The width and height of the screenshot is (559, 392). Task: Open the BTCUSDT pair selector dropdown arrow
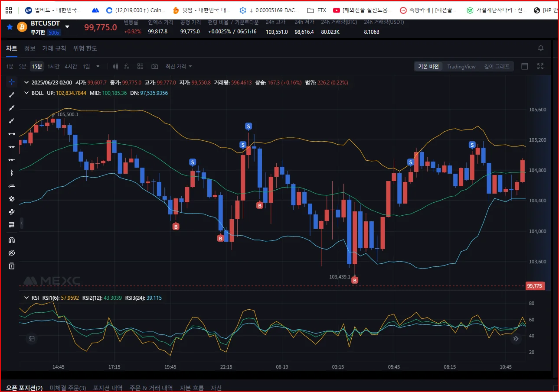pos(67,27)
